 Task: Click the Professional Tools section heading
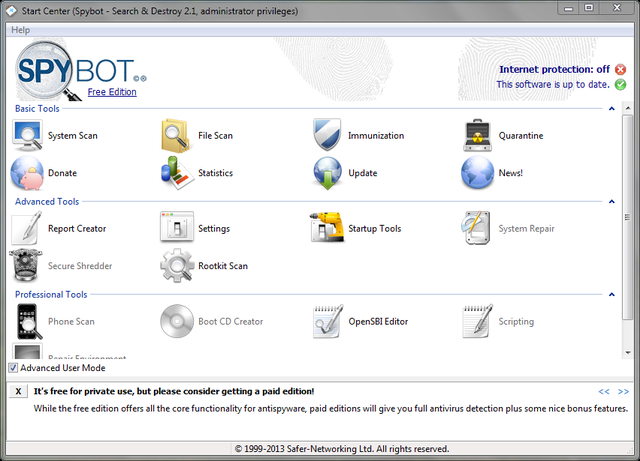tap(51, 294)
